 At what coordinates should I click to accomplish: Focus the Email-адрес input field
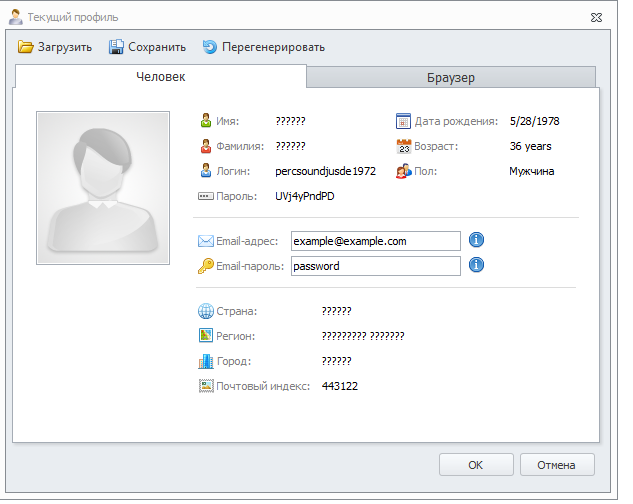point(376,241)
